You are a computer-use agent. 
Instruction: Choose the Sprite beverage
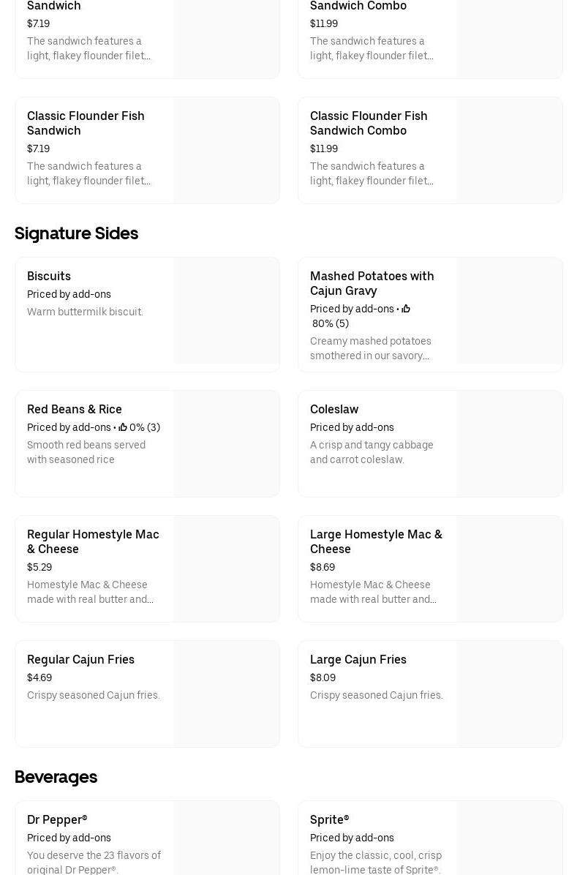click(329, 819)
